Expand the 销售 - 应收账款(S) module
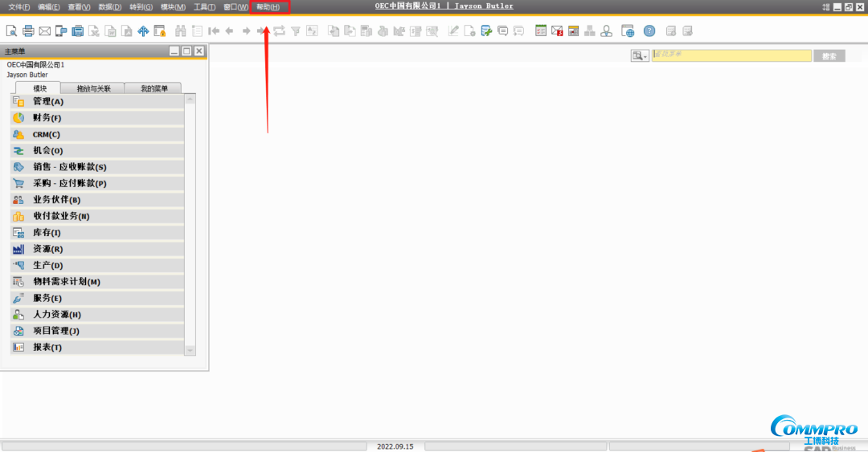Viewport: 868px width, 452px height. (69, 167)
